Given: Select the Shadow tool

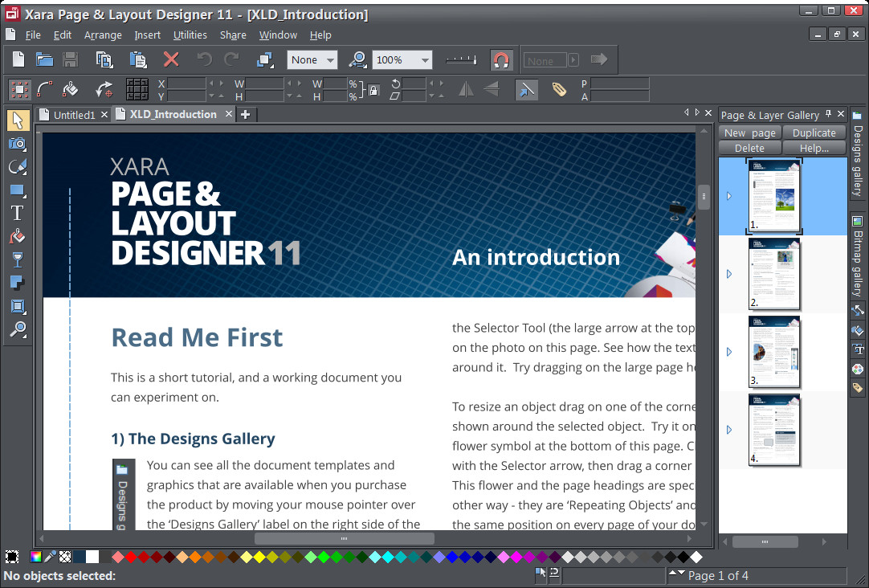Looking at the screenshot, I should 18,284.
